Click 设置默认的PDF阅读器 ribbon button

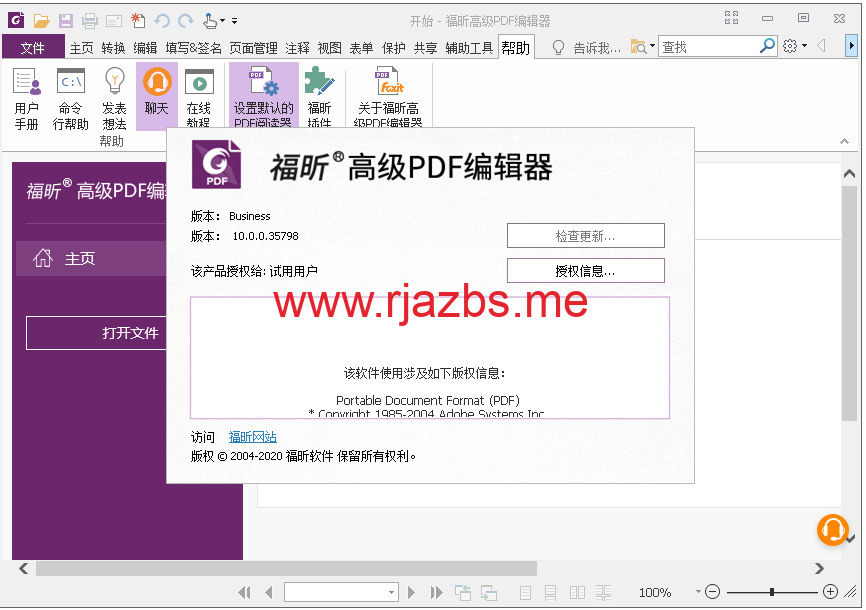click(263, 96)
